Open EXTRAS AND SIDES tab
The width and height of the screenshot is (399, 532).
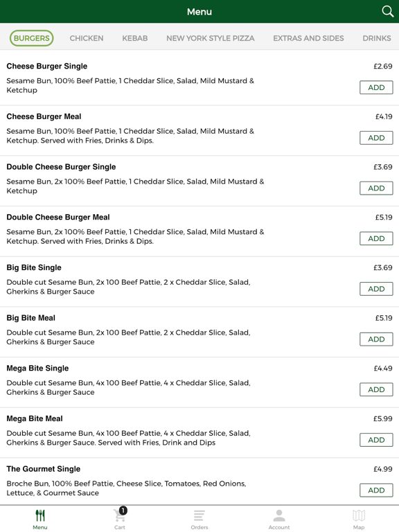308,38
